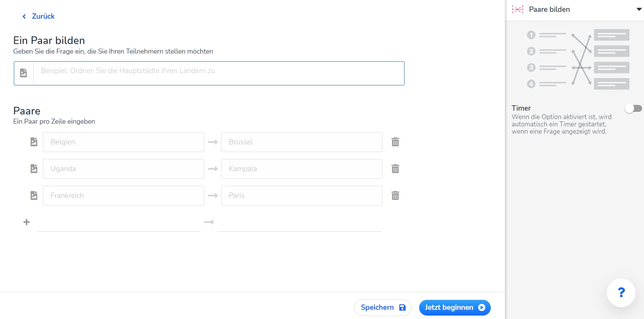Enable the Timer toggle
This screenshot has height=319, width=644.
[633, 108]
